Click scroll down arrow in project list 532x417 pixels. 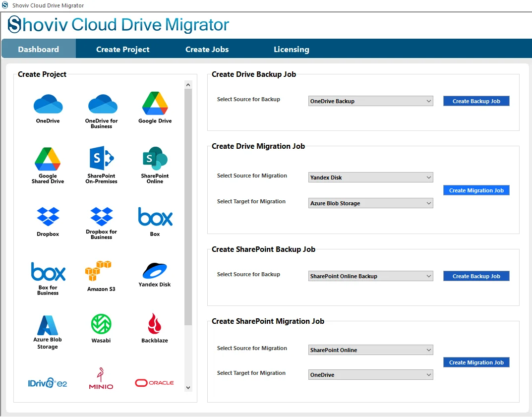click(188, 387)
